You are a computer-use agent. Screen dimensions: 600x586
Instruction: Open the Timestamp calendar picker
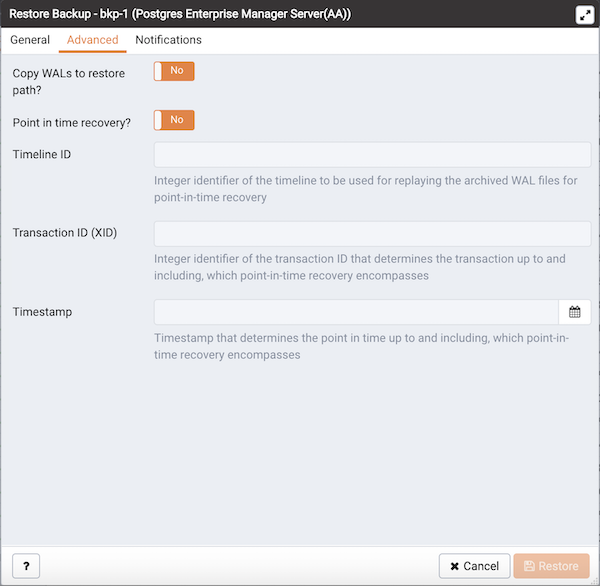[574, 312]
